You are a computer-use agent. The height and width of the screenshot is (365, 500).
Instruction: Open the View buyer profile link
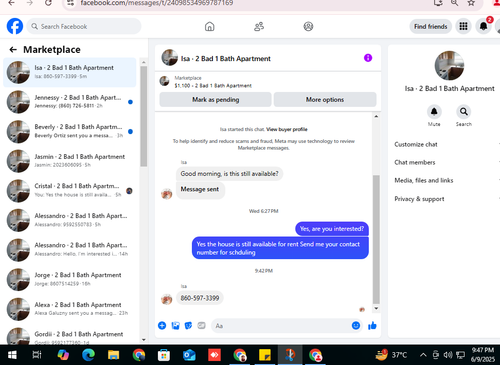pyautogui.click(x=287, y=129)
